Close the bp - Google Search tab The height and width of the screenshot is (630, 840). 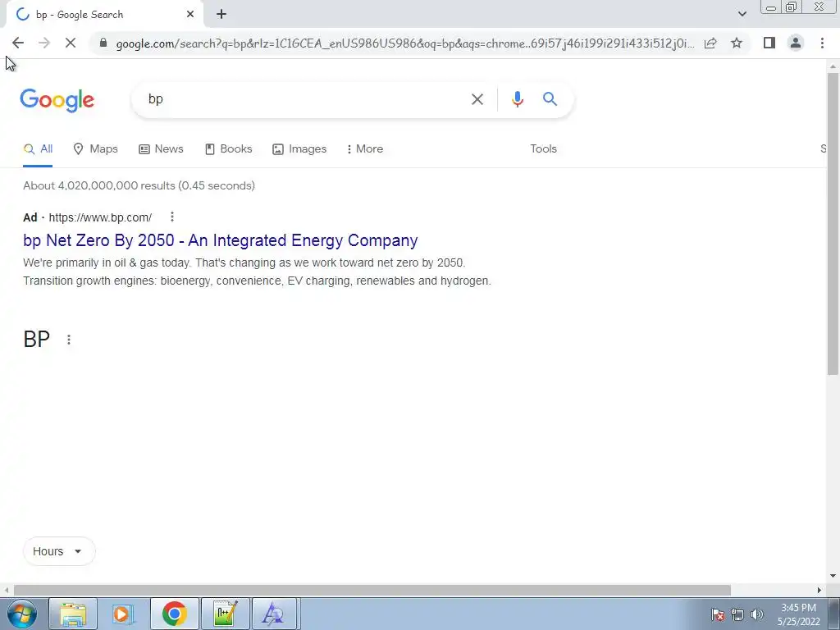[x=190, y=15]
